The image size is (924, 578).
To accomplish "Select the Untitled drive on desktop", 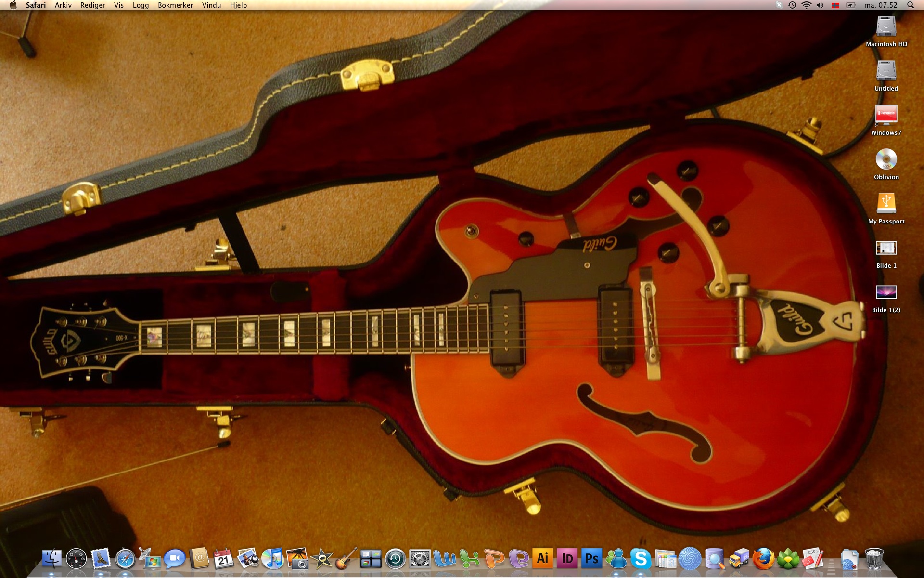I will [886, 76].
